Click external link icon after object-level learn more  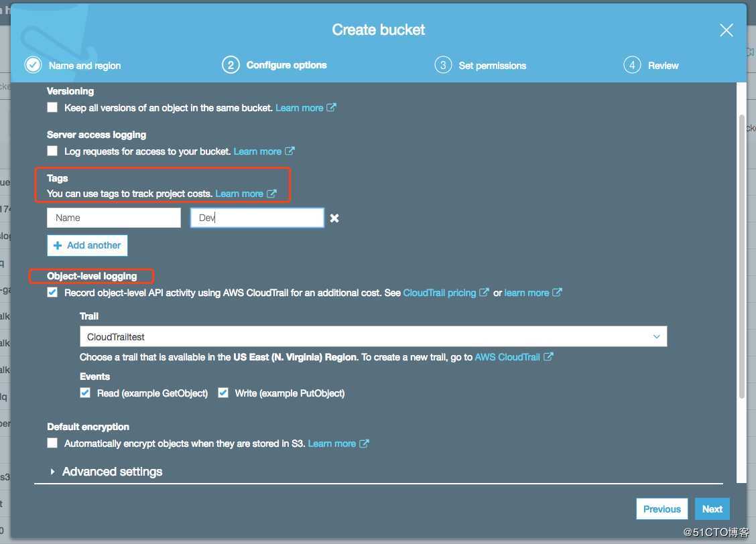[557, 293]
